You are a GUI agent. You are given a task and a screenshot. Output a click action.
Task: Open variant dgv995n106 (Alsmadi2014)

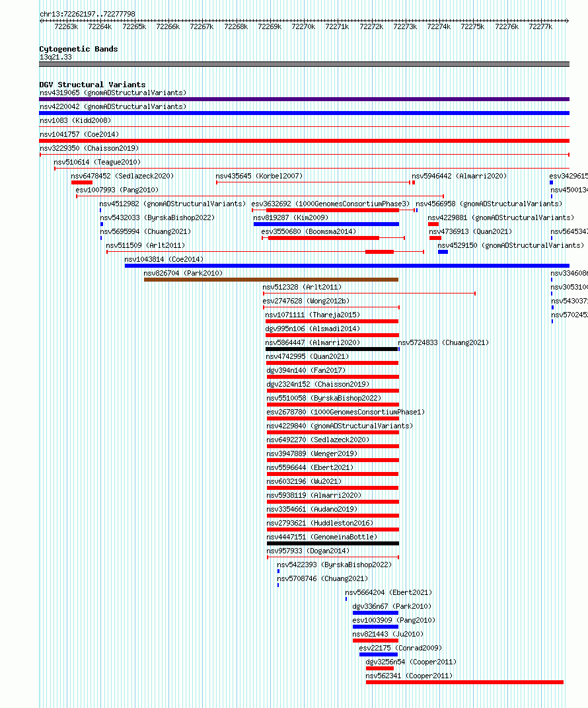[312, 329]
